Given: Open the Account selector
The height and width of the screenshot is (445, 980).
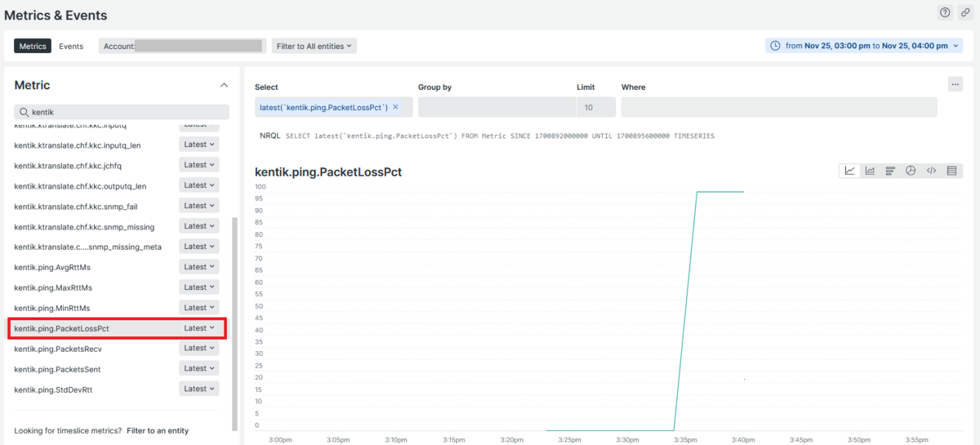Looking at the screenshot, I should 182,46.
